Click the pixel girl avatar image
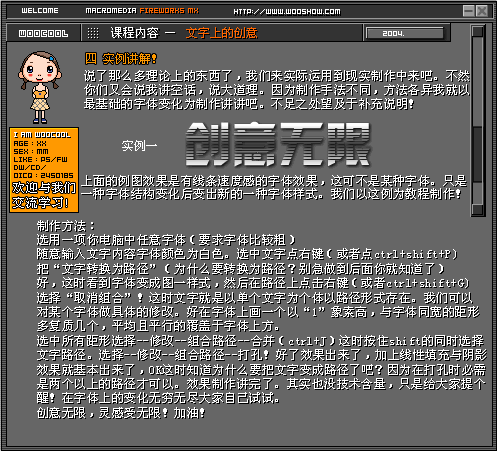Image resolution: width=497 pixels, height=451 pixels. click(x=40, y=87)
